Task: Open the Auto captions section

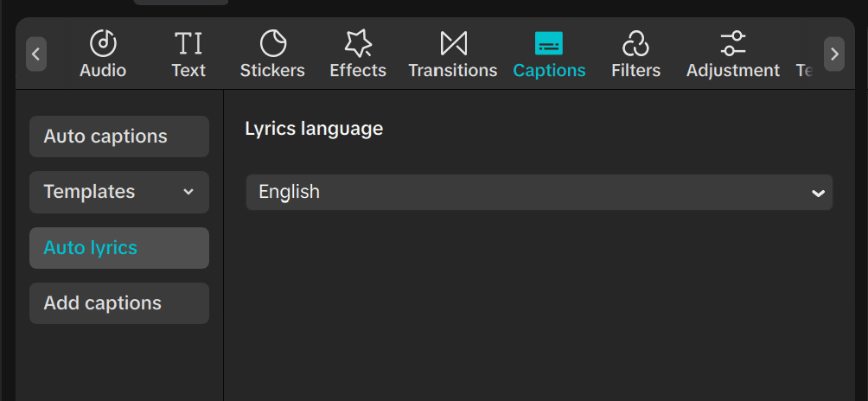Action: coord(119,137)
